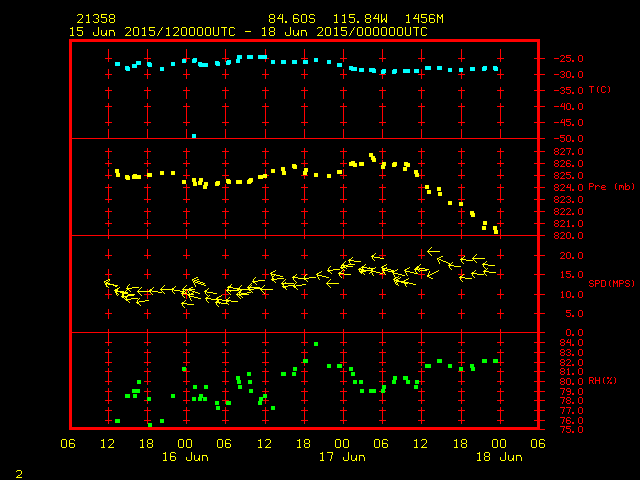Click the 821.0 pressure tick value
640x480 pixels.
(x=569, y=224)
